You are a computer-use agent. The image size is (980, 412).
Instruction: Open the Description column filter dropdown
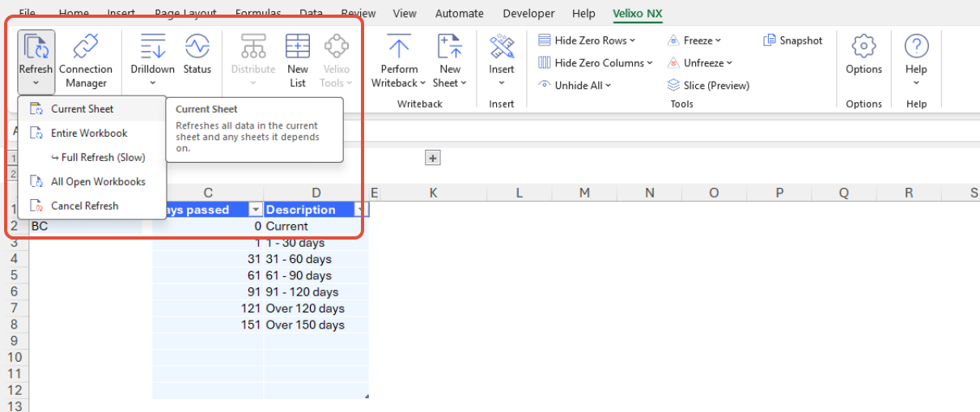point(360,210)
